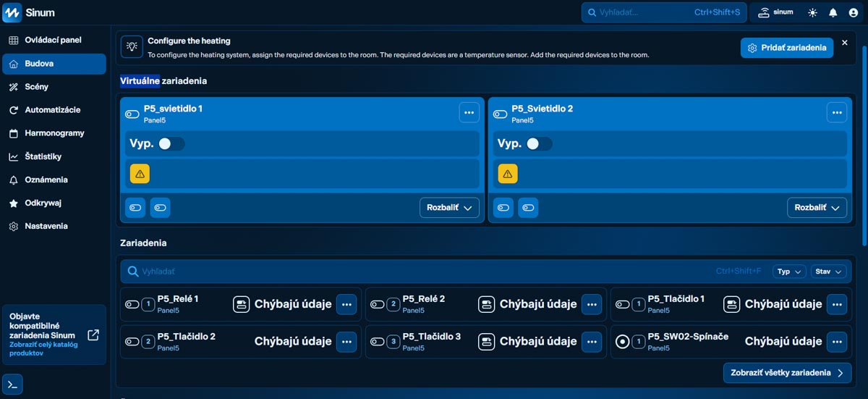Click the Pridať zariadenia button
This screenshot has height=399, width=868.
pos(786,48)
